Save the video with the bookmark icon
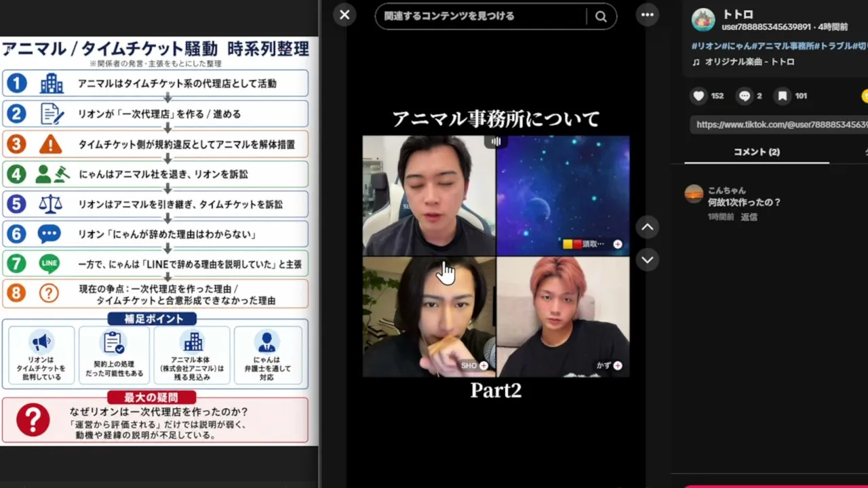The width and height of the screenshot is (868, 488). pos(782,96)
